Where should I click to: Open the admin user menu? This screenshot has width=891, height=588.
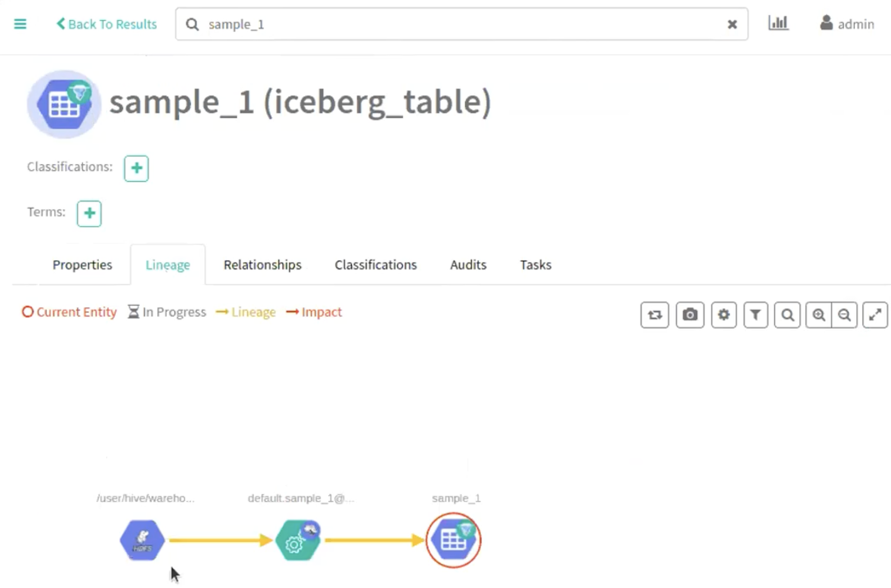(847, 24)
